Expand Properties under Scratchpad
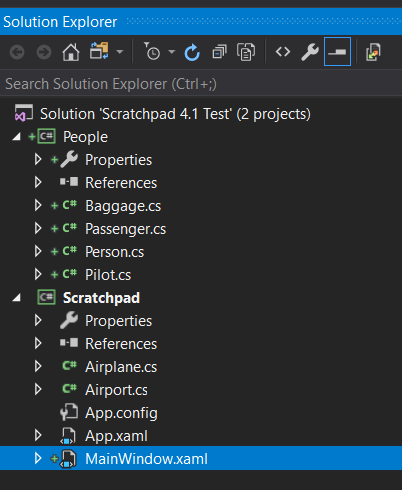The height and width of the screenshot is (490, 402). 38,320
